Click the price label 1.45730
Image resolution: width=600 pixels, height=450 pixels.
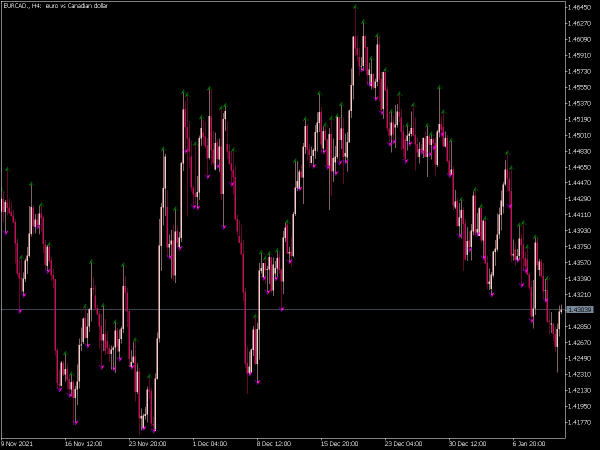(x=580, y=72)
